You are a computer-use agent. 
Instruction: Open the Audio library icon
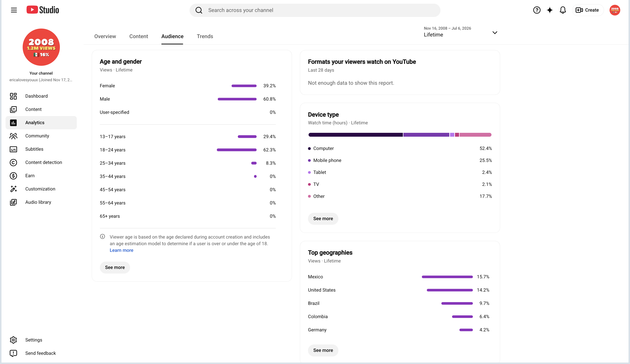coord(13,202)
